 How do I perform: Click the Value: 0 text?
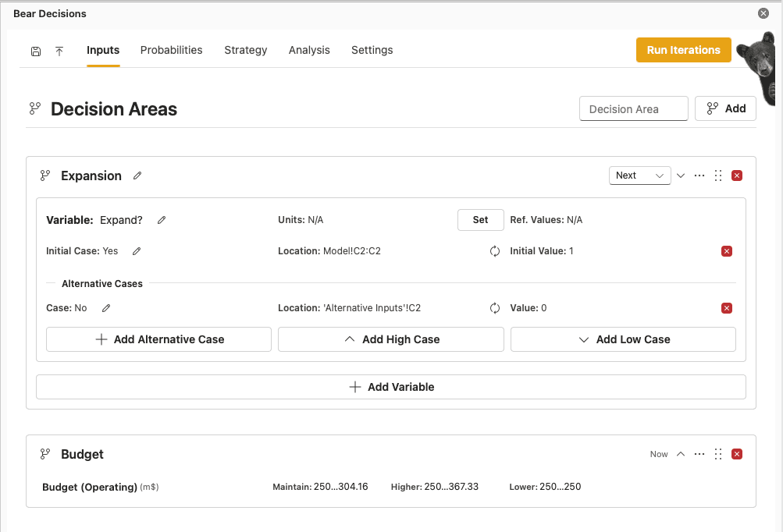tap(528, 308)
